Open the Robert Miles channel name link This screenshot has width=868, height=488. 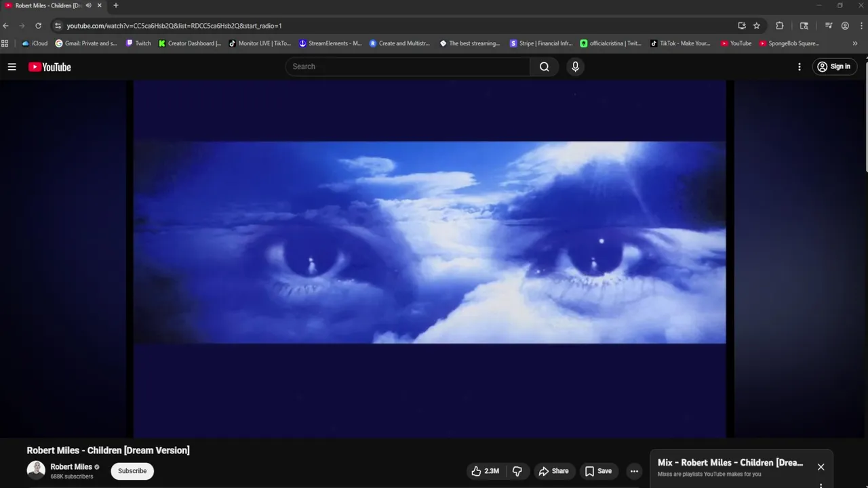coord(71,467)
